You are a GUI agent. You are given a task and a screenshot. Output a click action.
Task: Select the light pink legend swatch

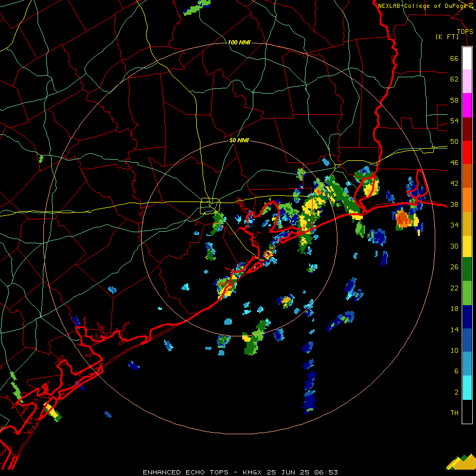click(467, 81)
